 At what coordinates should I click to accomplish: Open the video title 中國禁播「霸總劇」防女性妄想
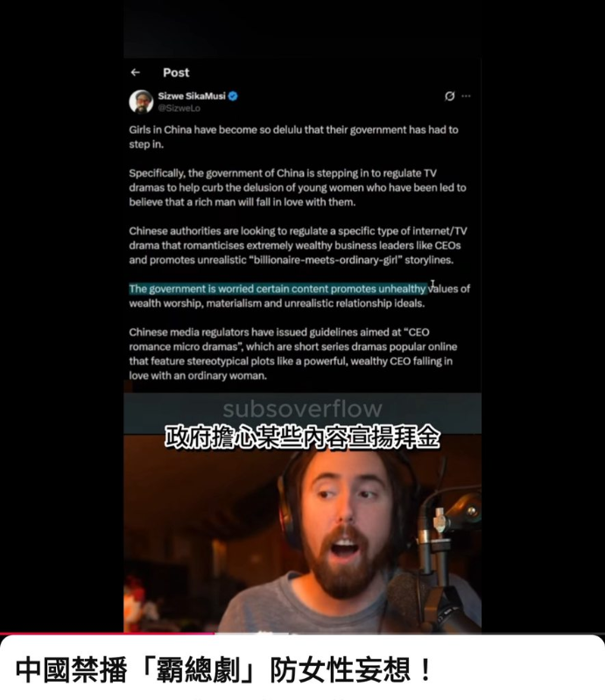pyautogui.click(x=225, y=669)
